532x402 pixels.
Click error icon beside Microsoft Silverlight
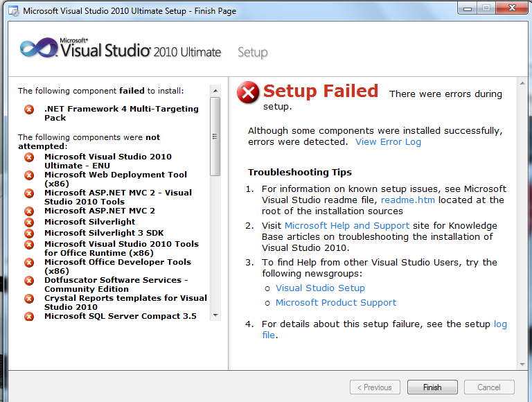(x=29, y=222)
